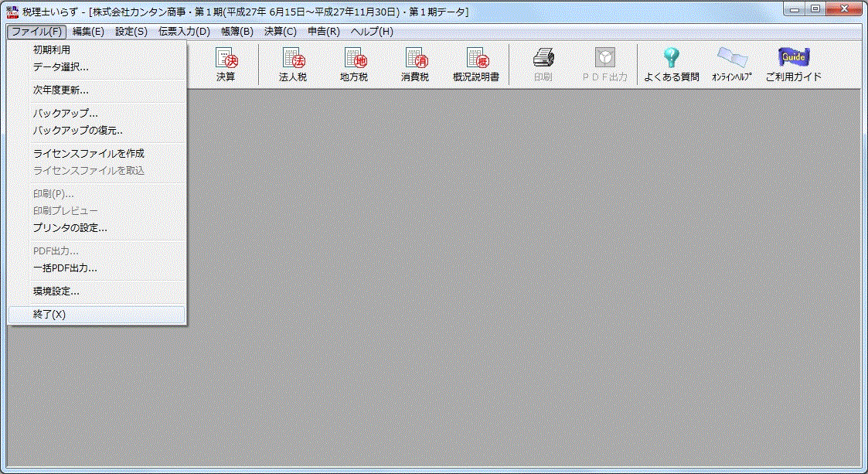Click the 地方税 local tax icon

coord(354,64)
